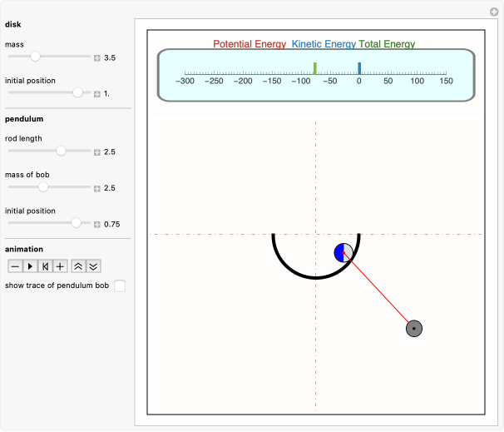Image resolution: width=504 pixels, height=432 pixels.
Task: Expand the disk initial position controls
Action: (97, 94)
